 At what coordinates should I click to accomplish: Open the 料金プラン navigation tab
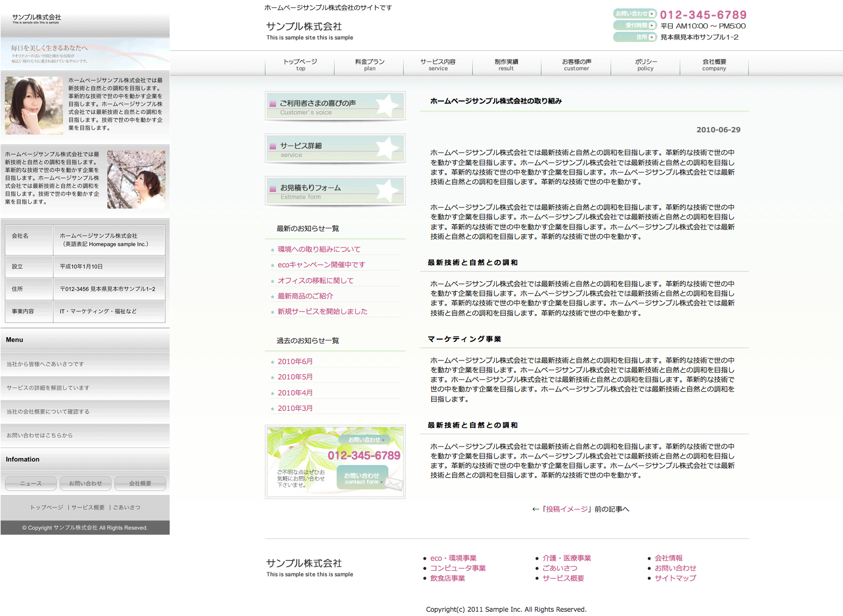tap(370, 64)
